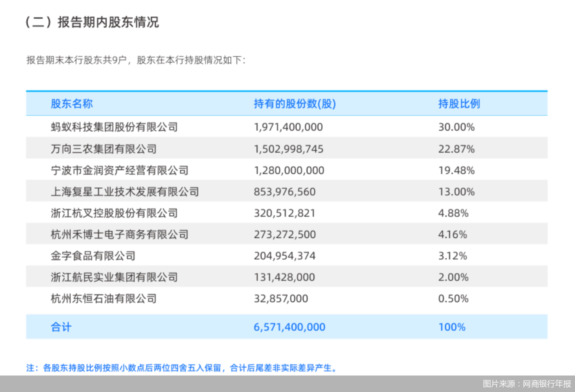Click the 30.00% percentage figure
Image resolution: width=575 pixels, height=392 pixels.
point(456,127)
